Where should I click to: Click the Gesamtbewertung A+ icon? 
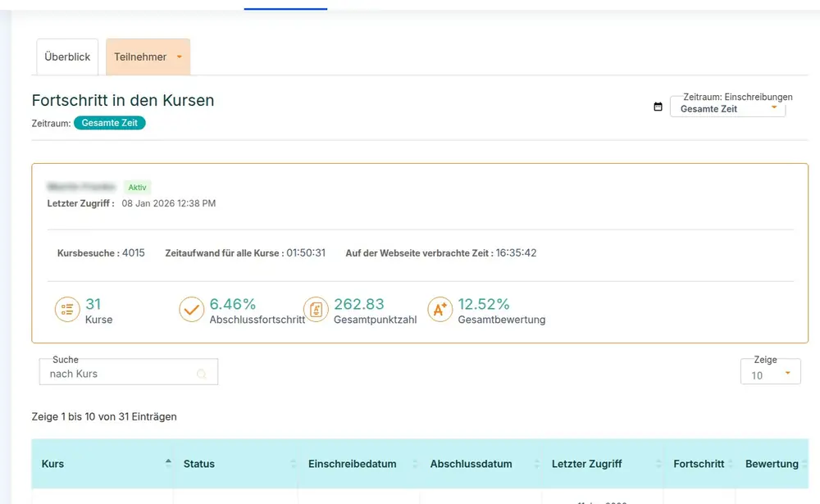pyautogui.click(x=440, y=310)
